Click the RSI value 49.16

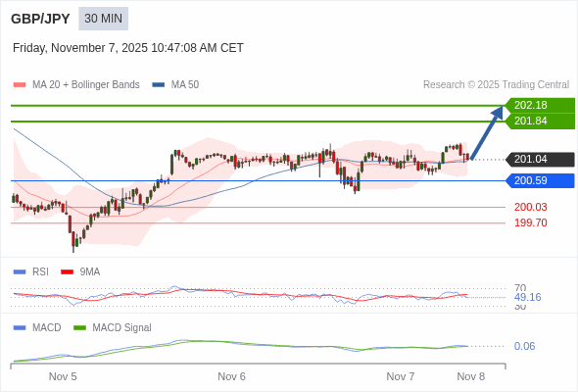tap(527, 297)
